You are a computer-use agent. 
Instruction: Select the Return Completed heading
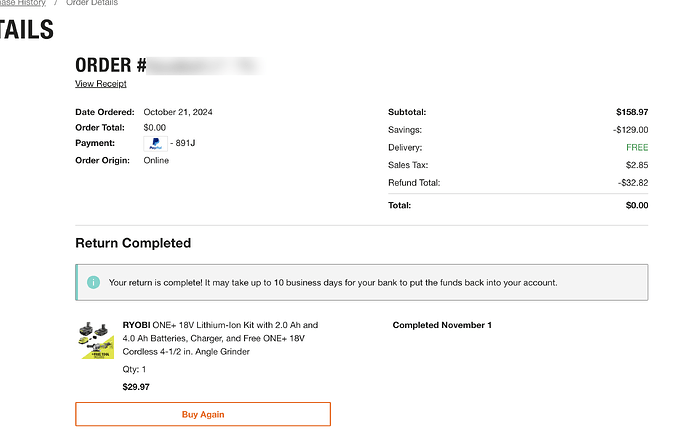pyautogui.click(x=133, y=243)
